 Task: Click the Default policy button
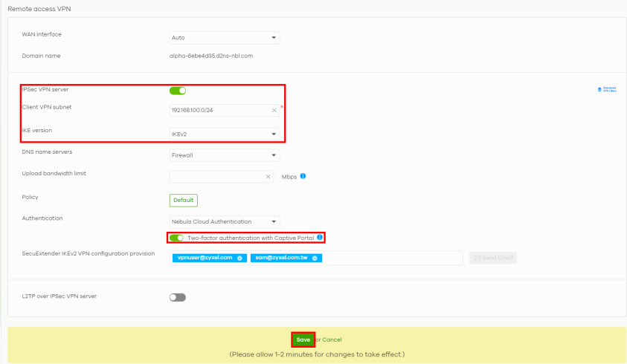(184, 201)
